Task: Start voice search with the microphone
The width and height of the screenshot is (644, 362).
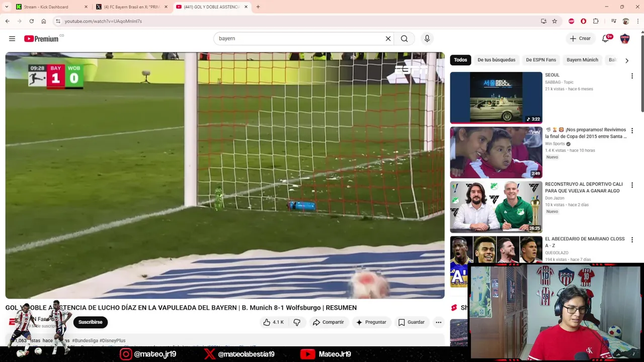Action: click(x=427, y=39)
